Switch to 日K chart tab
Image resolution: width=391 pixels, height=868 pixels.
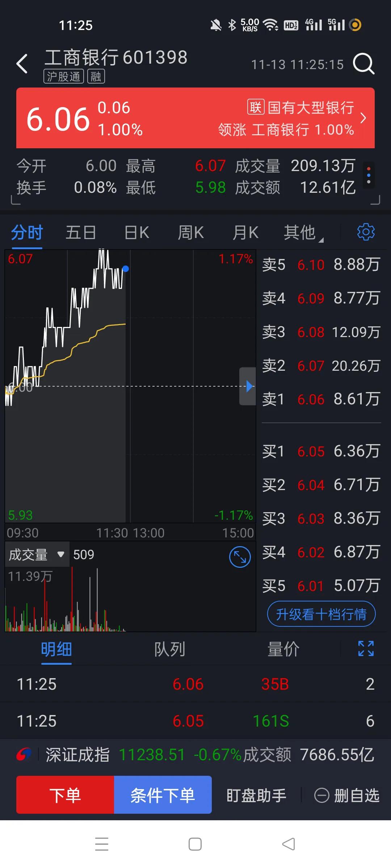[x=136, y=232]
